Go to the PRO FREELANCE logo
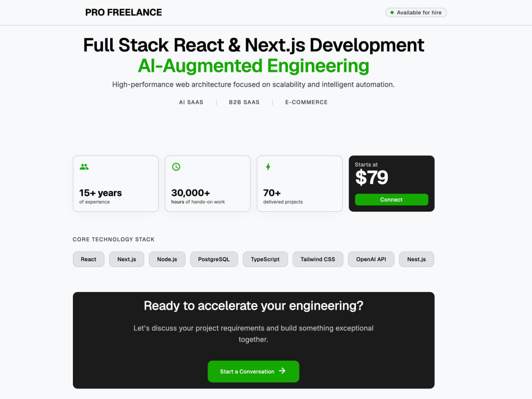 pos(123,13)
